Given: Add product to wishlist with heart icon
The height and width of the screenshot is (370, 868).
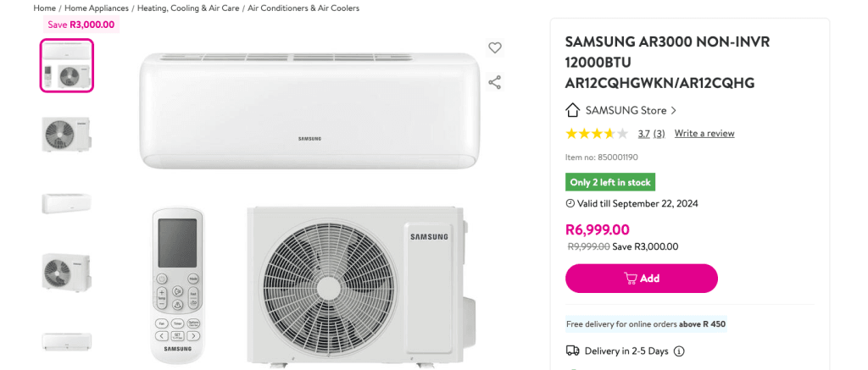Looking at the screenshot, I should point(495,48).
